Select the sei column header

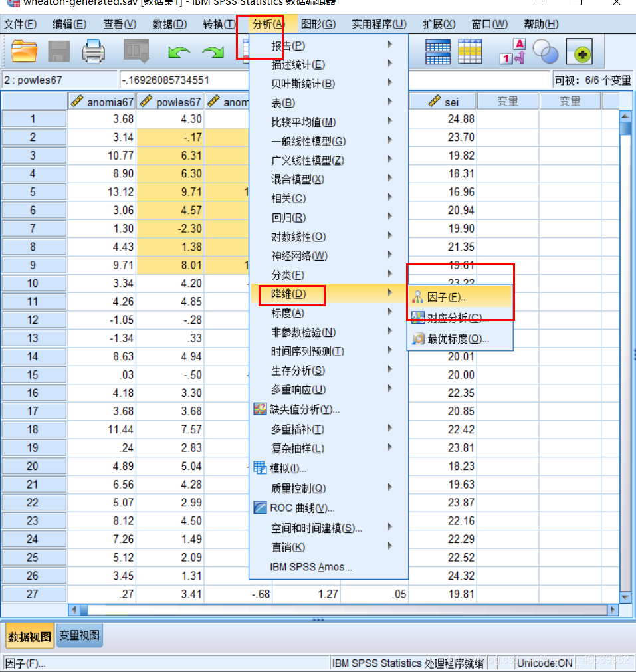(x=443, y=102)
